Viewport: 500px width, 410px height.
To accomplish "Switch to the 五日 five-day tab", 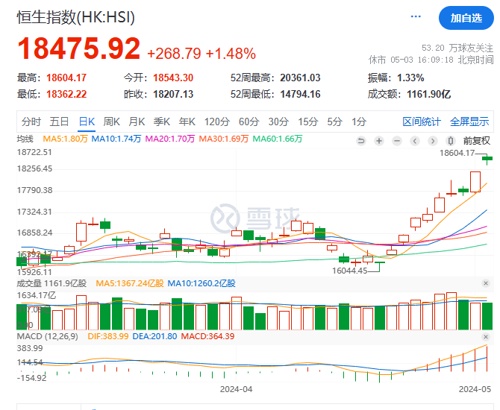I will click(x=59, y=122).
